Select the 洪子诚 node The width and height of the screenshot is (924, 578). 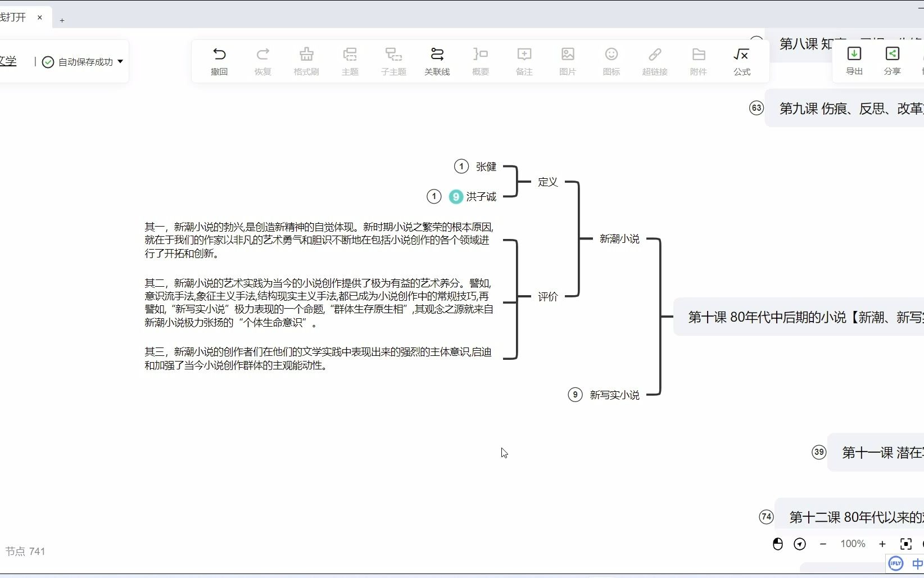click(481, 196)
